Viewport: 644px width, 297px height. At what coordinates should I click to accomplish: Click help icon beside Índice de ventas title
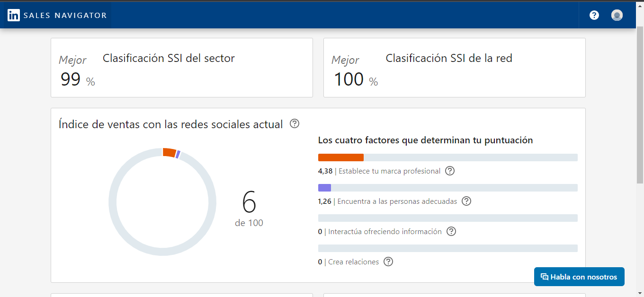click(x=295, y=123)
